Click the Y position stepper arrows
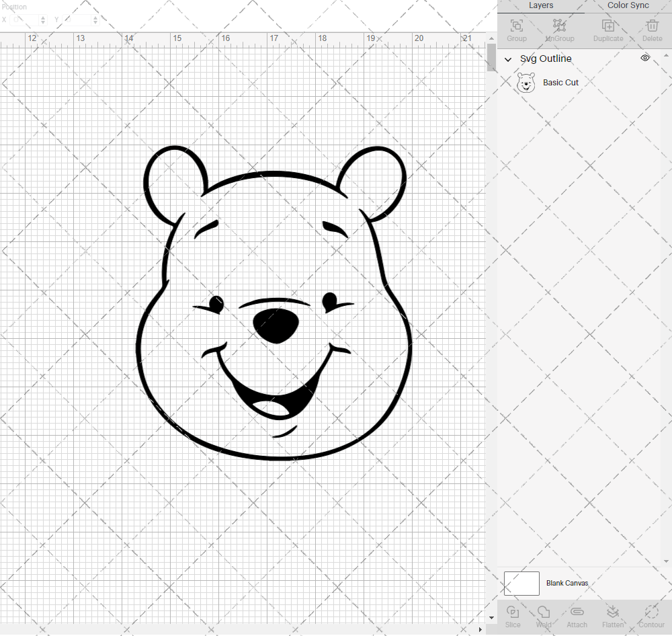This screenshot has height=636, width=672. [95, 19]
